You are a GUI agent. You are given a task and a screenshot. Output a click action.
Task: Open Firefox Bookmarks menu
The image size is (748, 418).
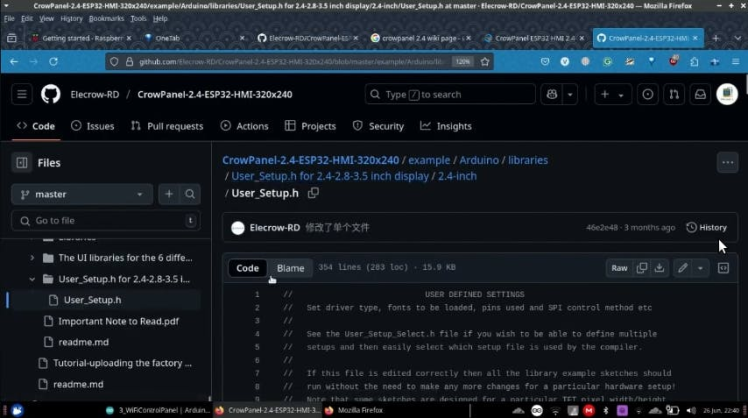(x=106, y=19)
